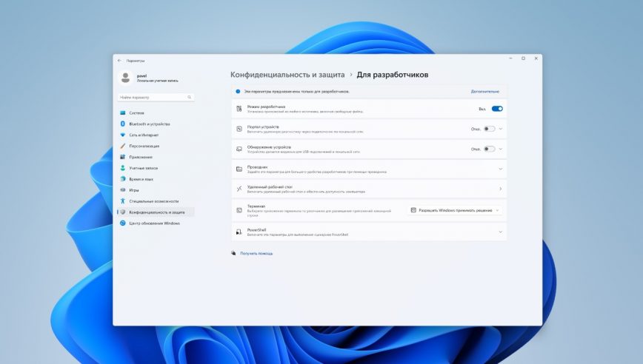Click the pavel account name
Image resolution: width=643 pixels, height=364 pixels.
[142, 75]
